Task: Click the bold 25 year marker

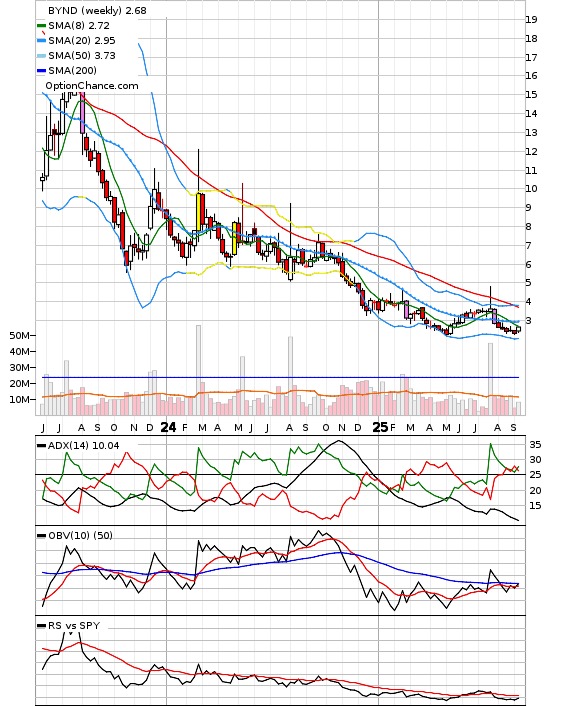Action: 380,427
